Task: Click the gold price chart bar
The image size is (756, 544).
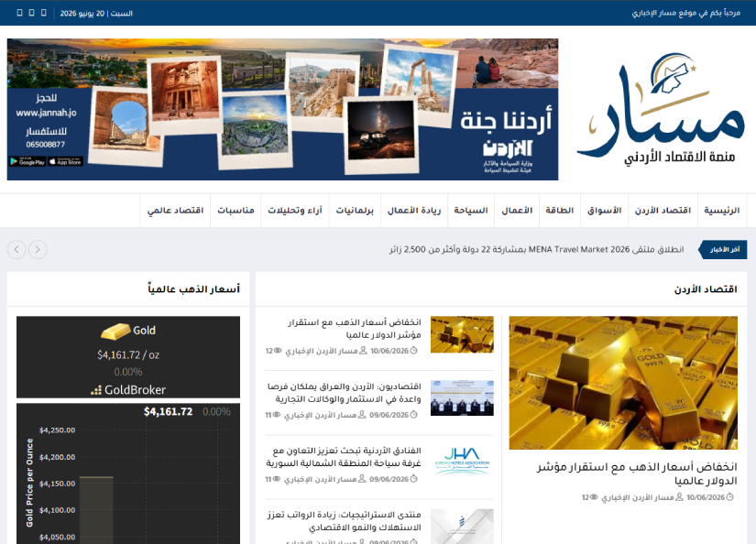Action: coord(96,510)
